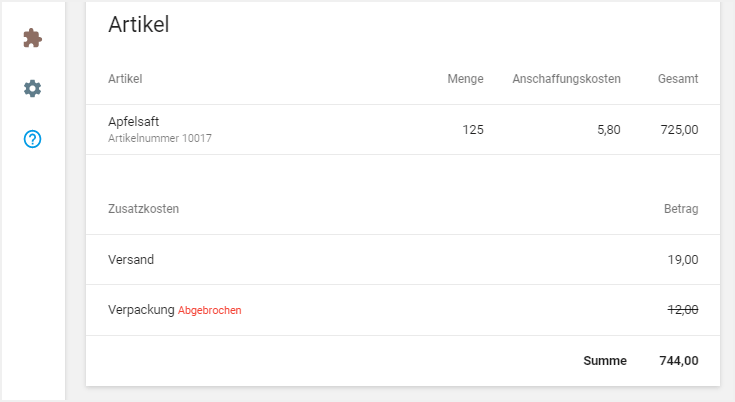Open the Apfelsaft article entry

(133, 121)
